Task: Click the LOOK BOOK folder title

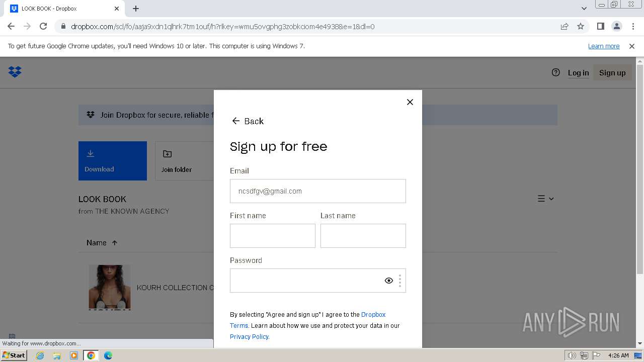Action: pyautogui.click(x=102, y=199)
